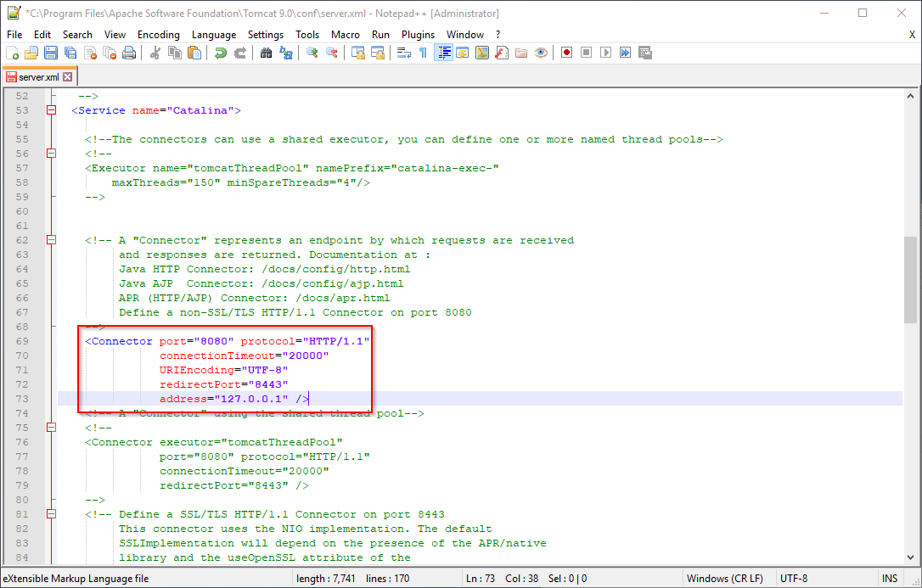The width and height of the screenshot is (922, 588).
Task: Click the vertical scrollbar down arrow
Action: pyautogui.click(x=911, y=557)
